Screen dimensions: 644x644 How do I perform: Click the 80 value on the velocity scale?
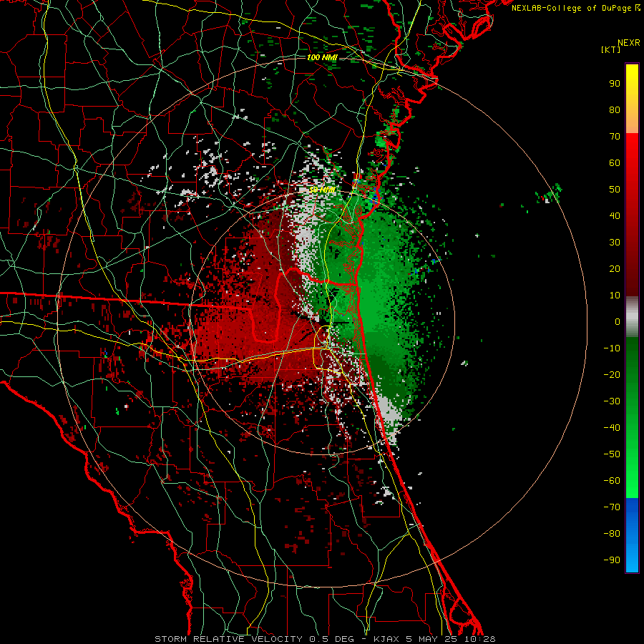click(x=615, y=109)
